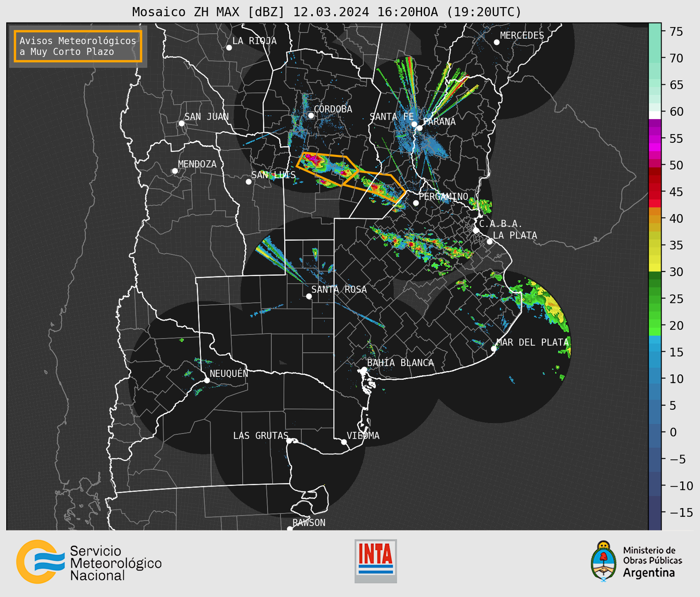Click the orange 40 dBZ band on color scale
700x597 pixels.
pyautogui.click(x=655, y=219)
